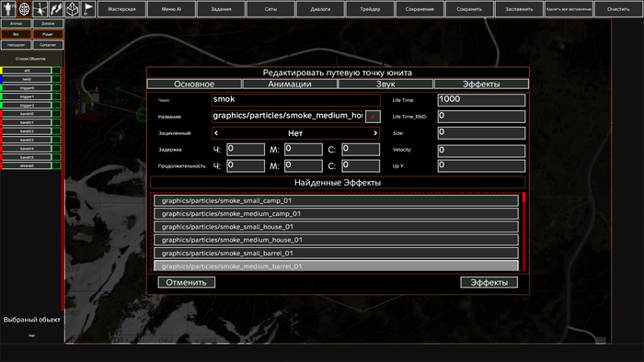Image resolution: width=644 pixels, height=362 pixels.
Task: Clear effect name with red X button
Action: [373, 117]
